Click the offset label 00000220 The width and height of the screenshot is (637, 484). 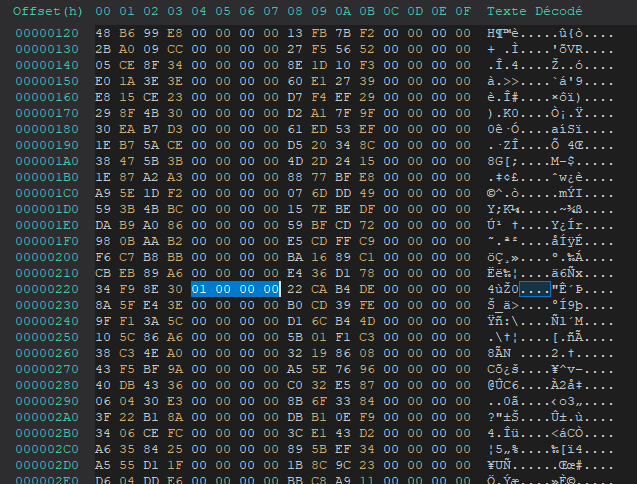click(x=47, y=289)
